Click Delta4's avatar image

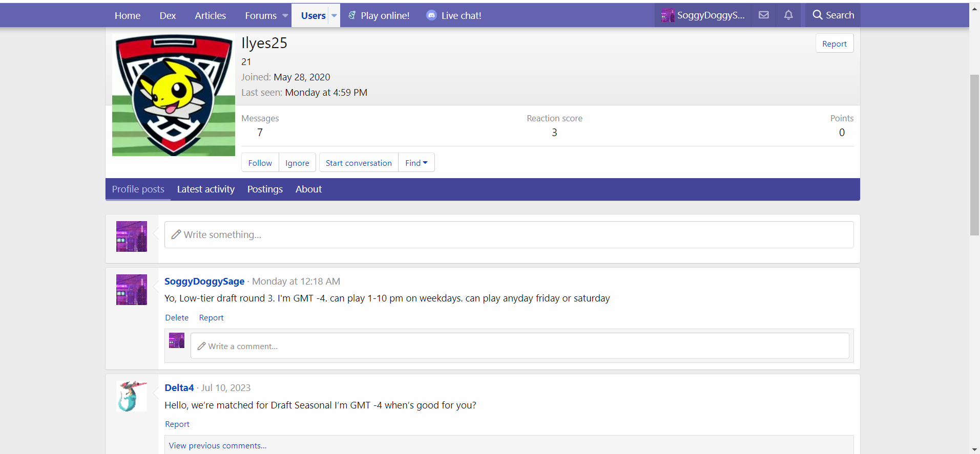(132, 396)
